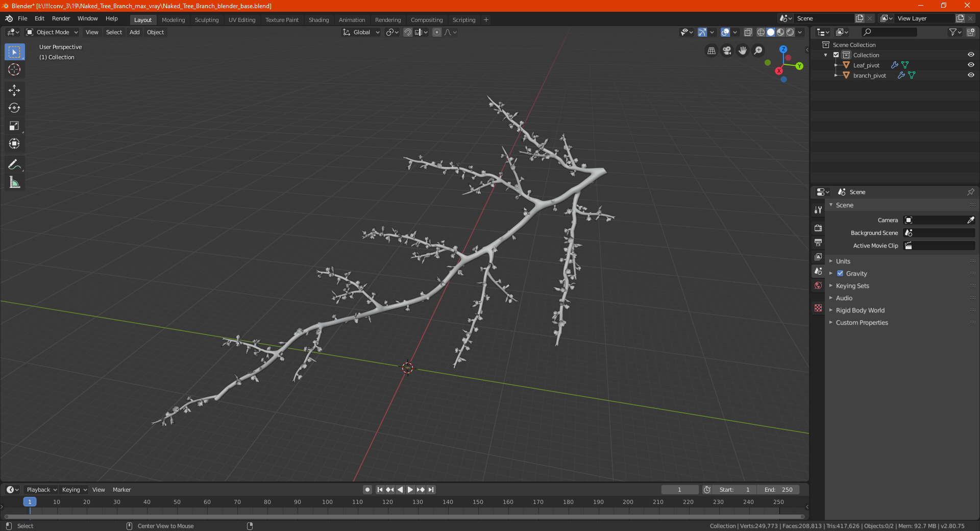Click the current frame number field
The image size is (980, 531).
coord(679,490)
